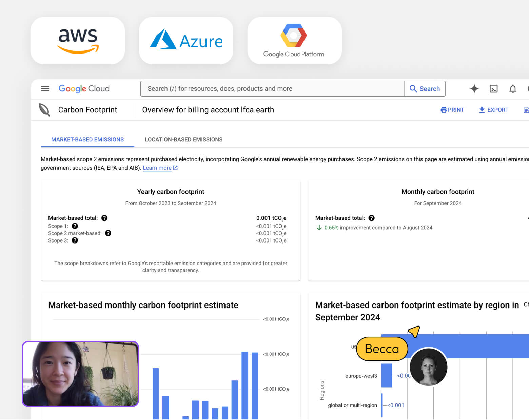Click the Google Cloud Platform logo card

click(295, 41)
